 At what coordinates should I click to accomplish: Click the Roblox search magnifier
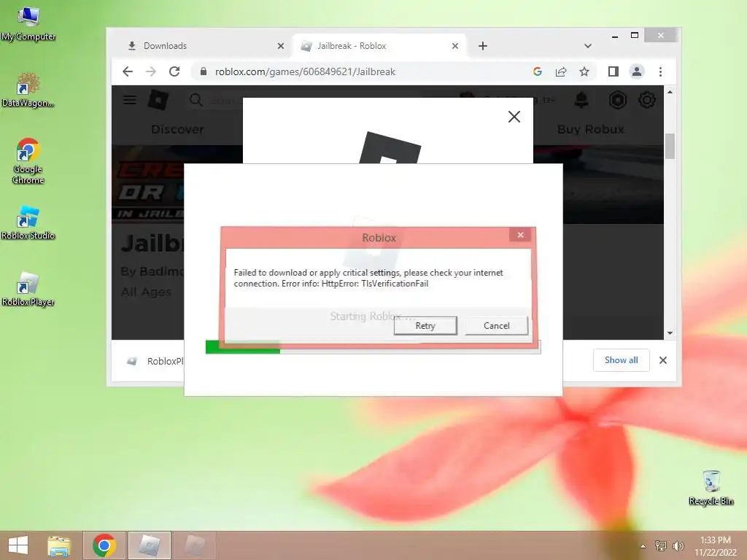tap(196, 100)
